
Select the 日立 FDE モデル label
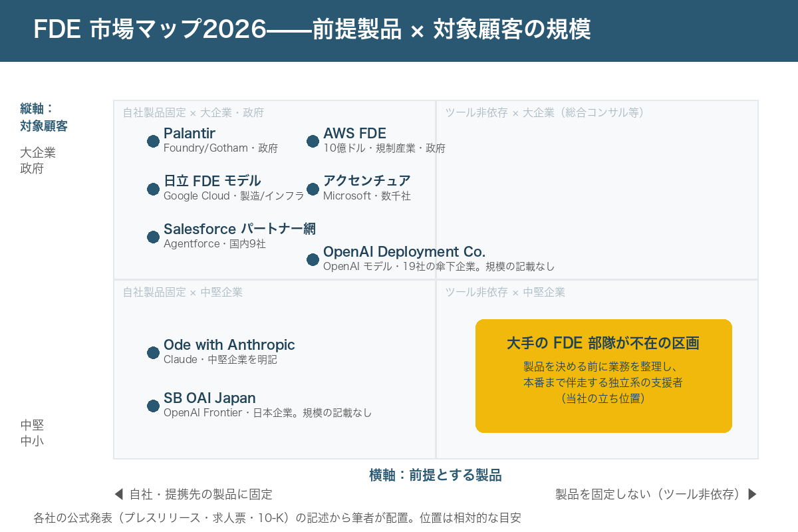tap(212, 181)
